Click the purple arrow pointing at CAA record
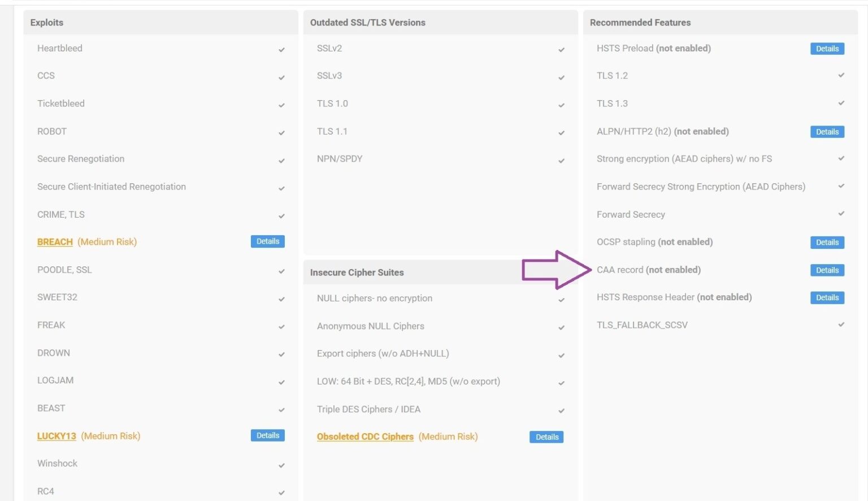868x501 pixels. coord(555,270)
